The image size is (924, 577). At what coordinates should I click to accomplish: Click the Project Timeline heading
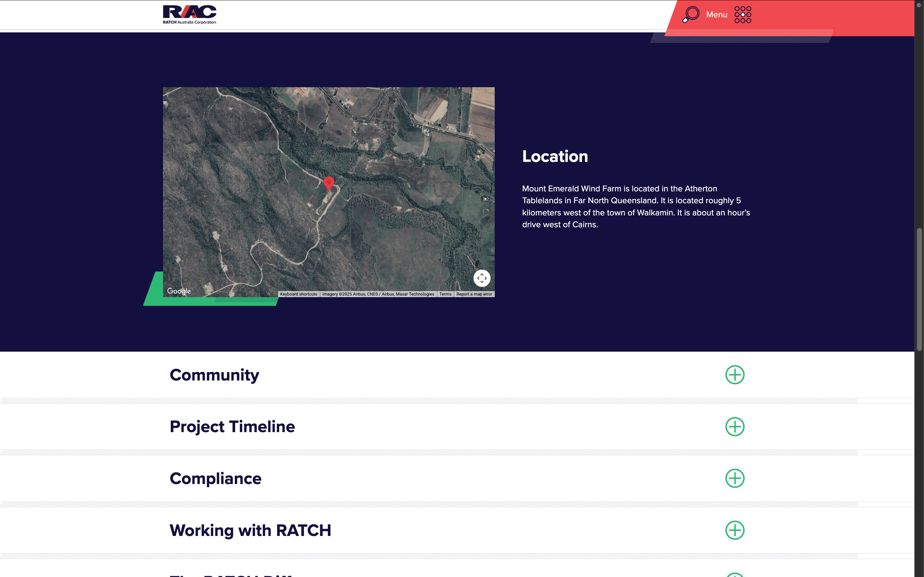pos(232,427)
